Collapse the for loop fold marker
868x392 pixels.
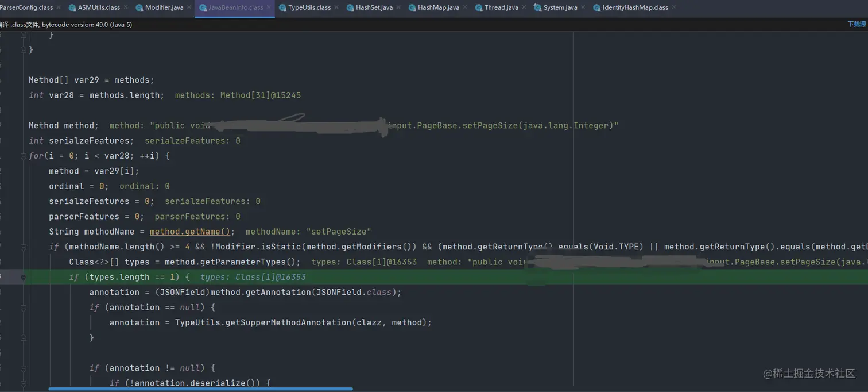click(24, 156)
